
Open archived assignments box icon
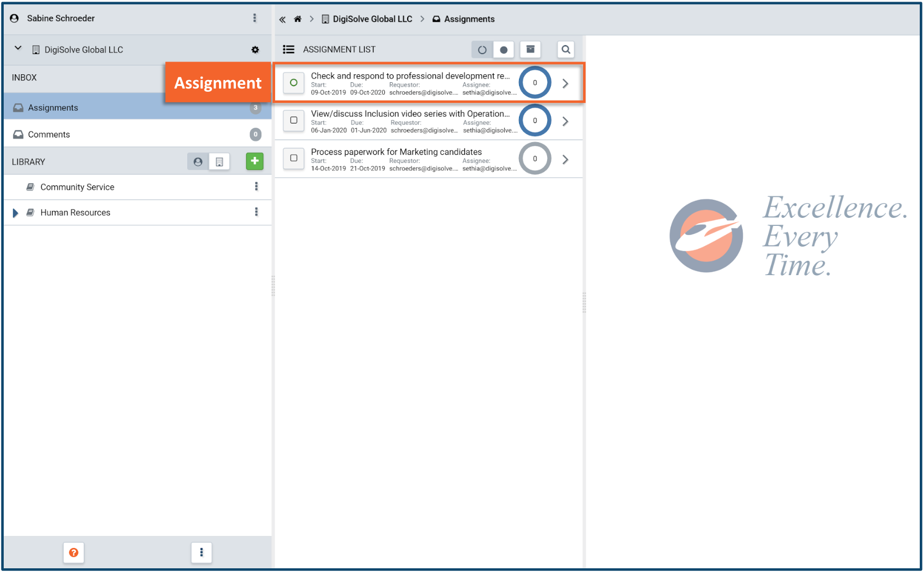(530, 49)
